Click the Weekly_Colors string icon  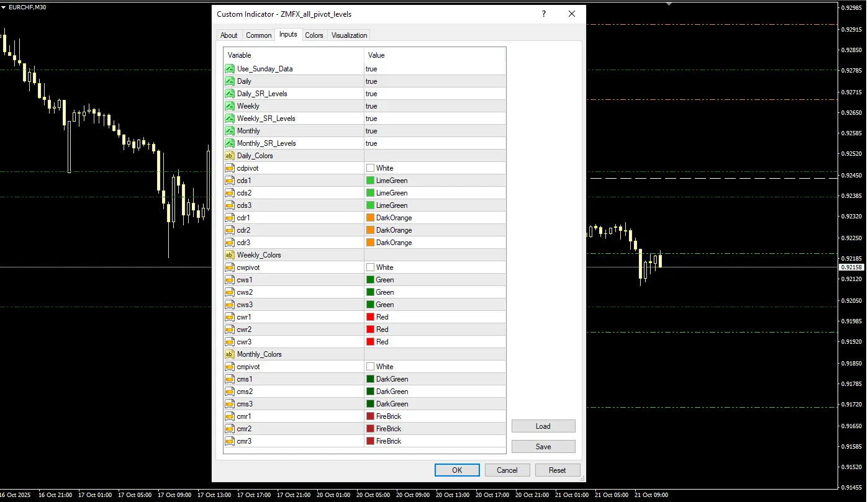click(230, 255)
